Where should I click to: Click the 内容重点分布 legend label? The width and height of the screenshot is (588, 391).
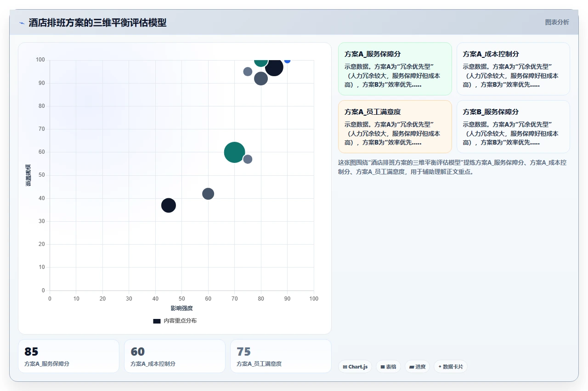(180, 321)
